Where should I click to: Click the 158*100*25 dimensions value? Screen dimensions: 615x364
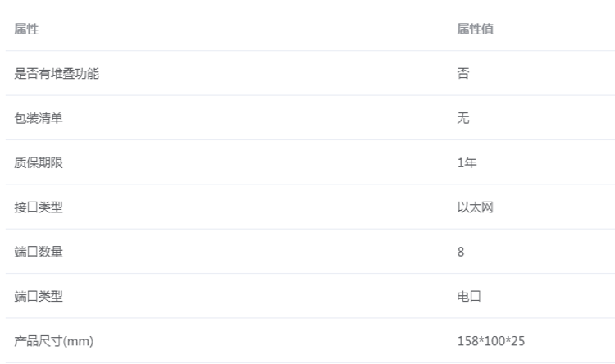(490, 341)
